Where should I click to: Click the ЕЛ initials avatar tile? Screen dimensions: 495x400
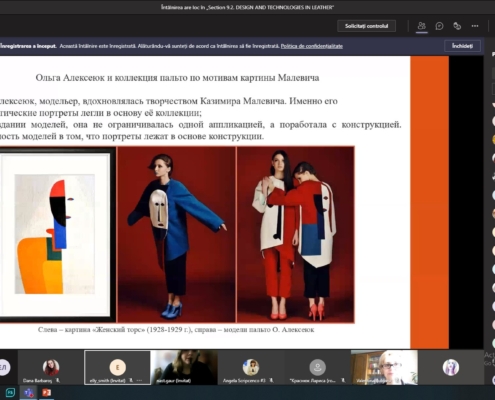(x=4, y=367)
